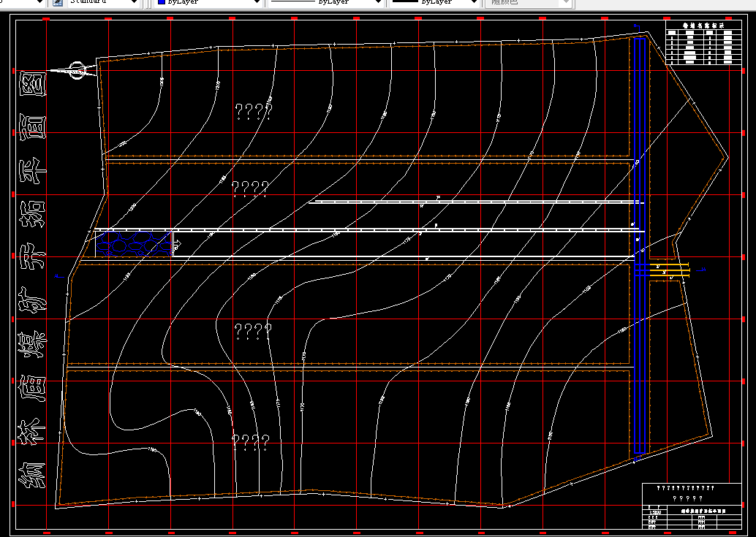Select the ???????????? text in title block
The image size is (756, 537).
pos(685,488)
